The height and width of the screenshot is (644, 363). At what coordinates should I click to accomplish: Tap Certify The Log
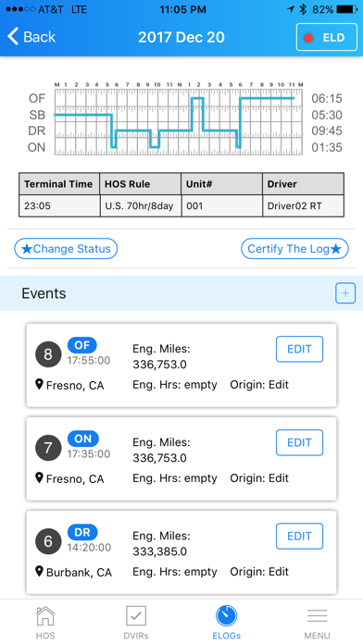(294, 249)
